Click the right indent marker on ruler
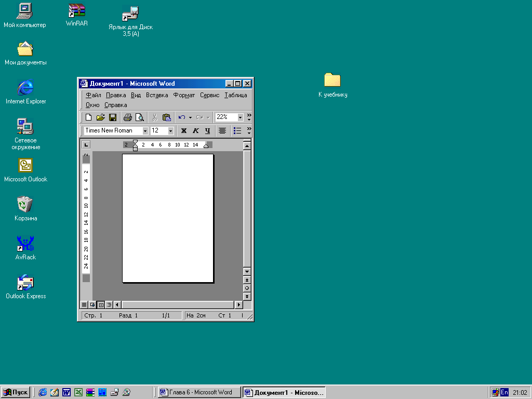Image resolution: width=532 pixels, height=399 pixels. pyautogui.click(x=206, y=146)
